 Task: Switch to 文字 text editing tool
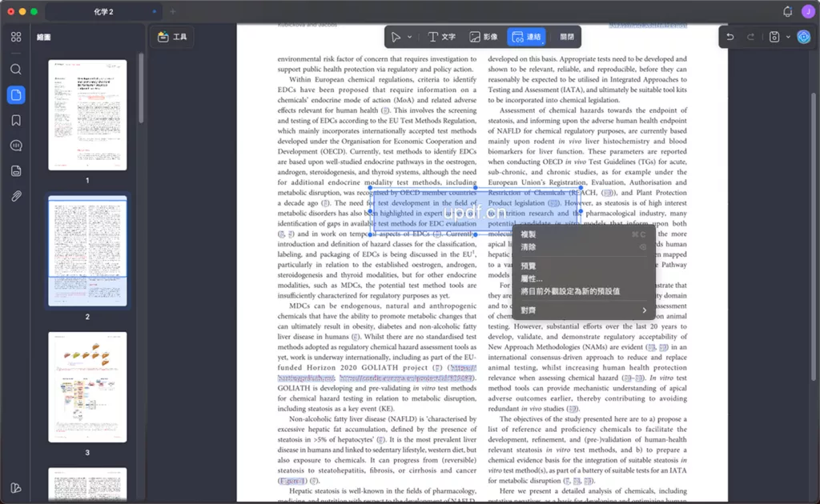442,37
